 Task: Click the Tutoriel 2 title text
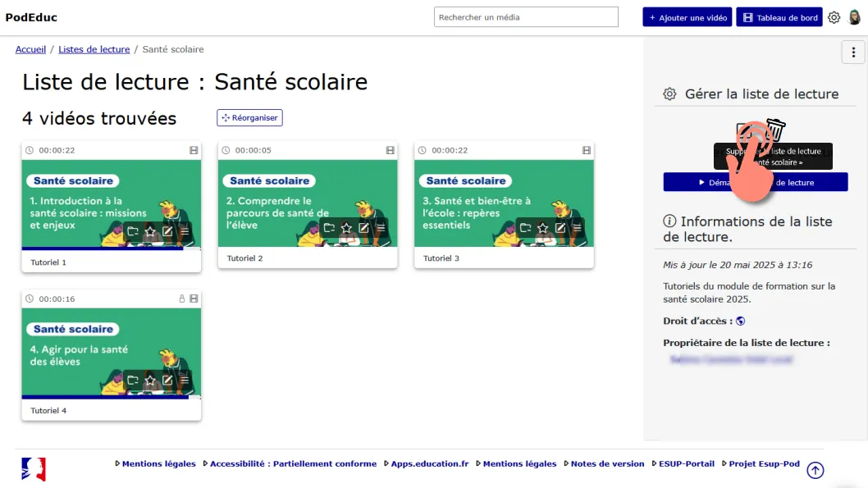[244, 258]
